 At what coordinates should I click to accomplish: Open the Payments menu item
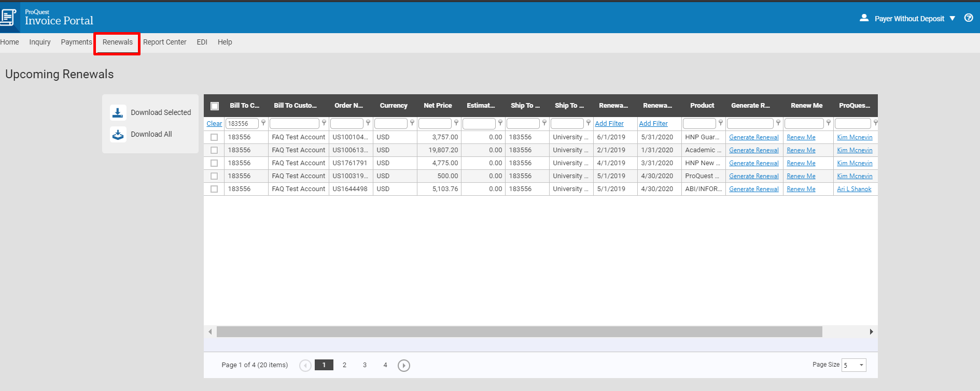[76, 42]
